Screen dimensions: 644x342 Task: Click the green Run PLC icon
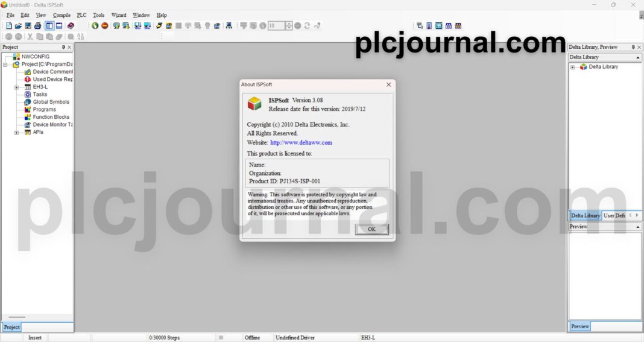[x=95, y=26]
